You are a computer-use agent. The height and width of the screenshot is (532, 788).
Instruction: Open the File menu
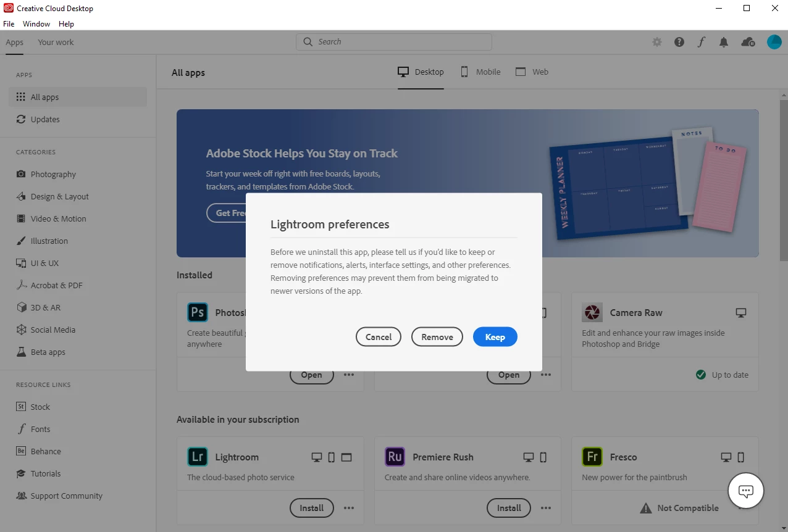tap(9, 24)
